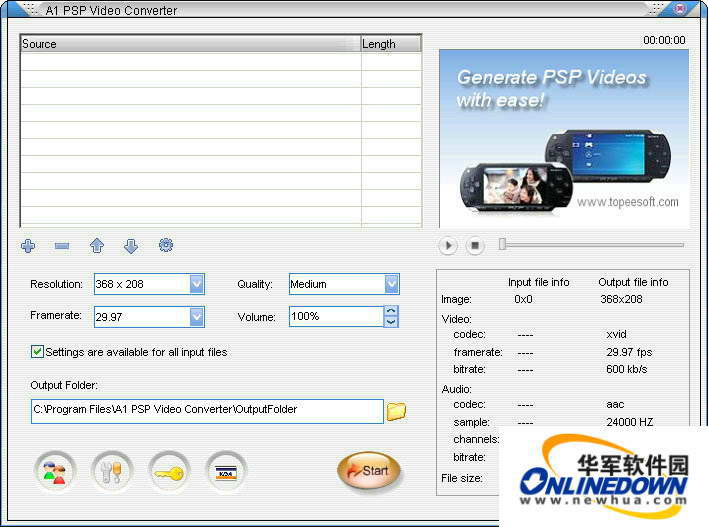Viewport: 708px width, 527px height.
Task: Click the two-people round button
Action: [55, 472]
